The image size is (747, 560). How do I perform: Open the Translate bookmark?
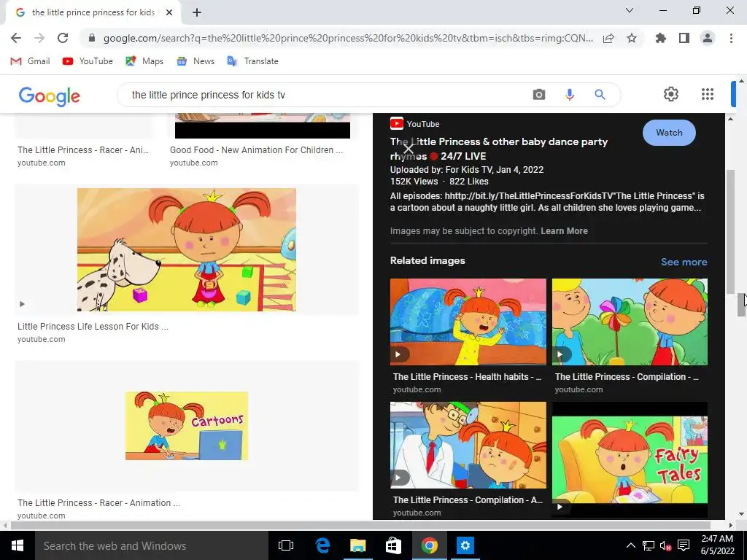pyautogui.click(x=253, y=61)
